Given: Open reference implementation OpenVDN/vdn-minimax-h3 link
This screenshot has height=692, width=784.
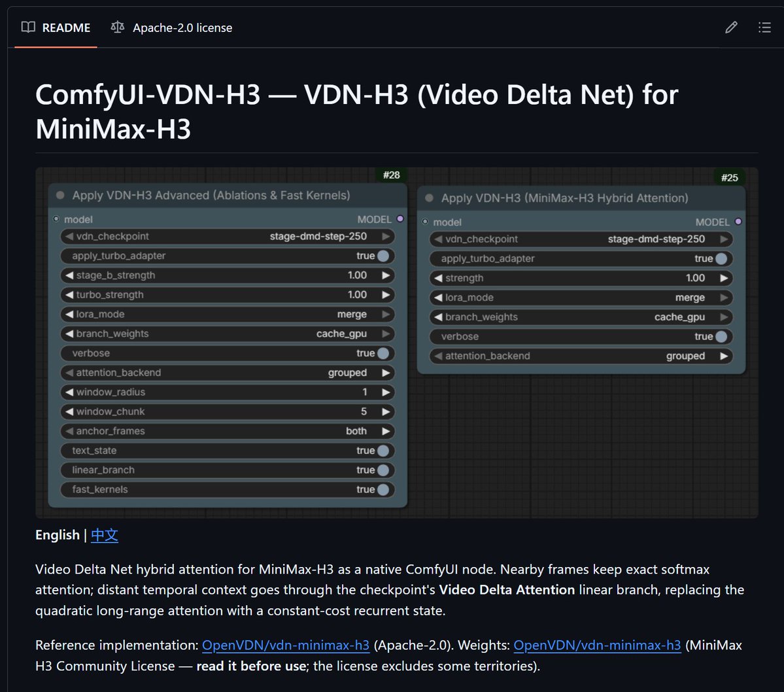Looking at the screenshot, I should (286, 645).
